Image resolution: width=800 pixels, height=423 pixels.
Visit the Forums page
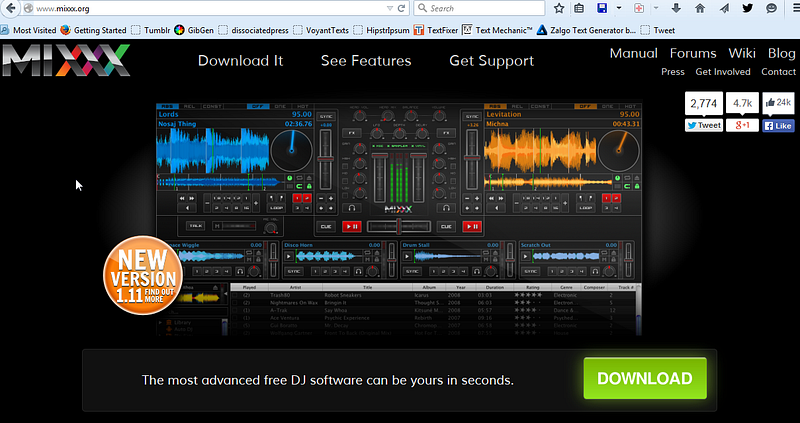[x=693, y=53]
